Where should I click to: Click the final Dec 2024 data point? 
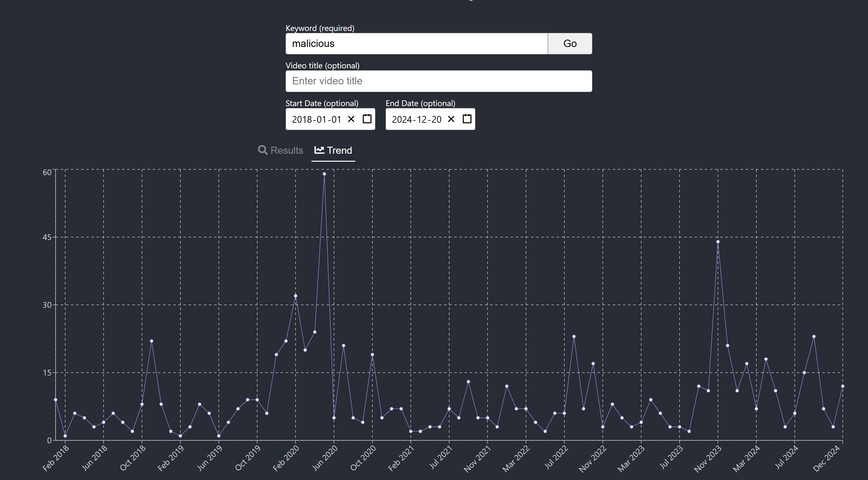coord(843,386)
